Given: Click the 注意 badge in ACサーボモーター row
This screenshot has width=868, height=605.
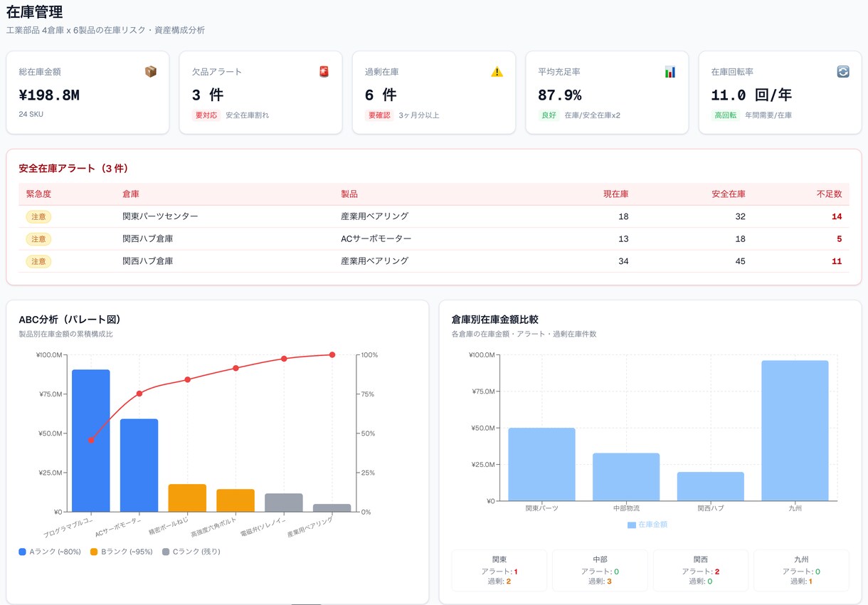Looking at the screenshot, I should 38,239.
